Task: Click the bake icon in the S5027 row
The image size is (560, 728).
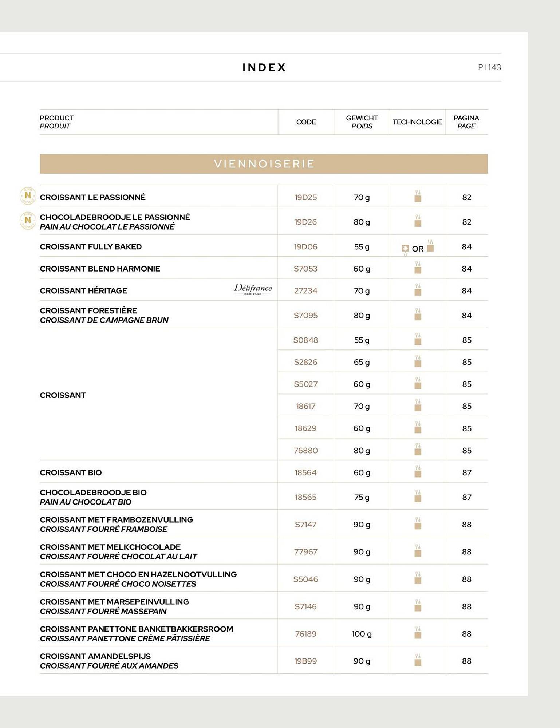Action: pos(418,383)
